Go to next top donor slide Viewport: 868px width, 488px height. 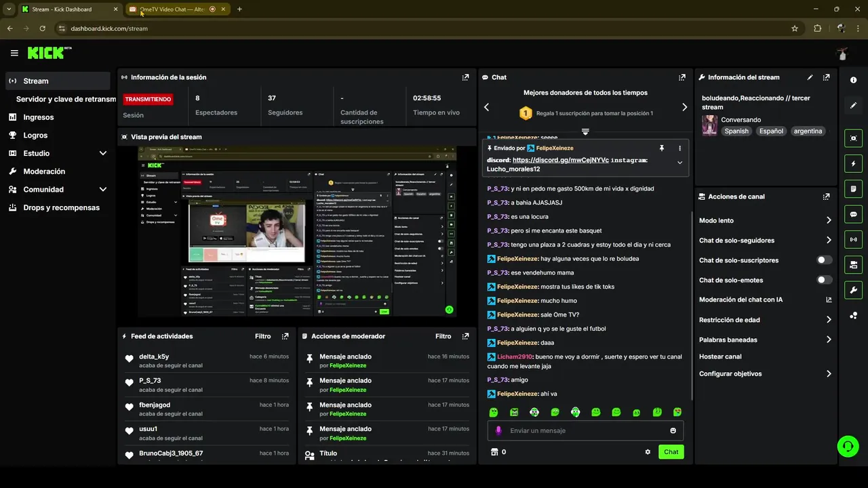coord(684,107)
